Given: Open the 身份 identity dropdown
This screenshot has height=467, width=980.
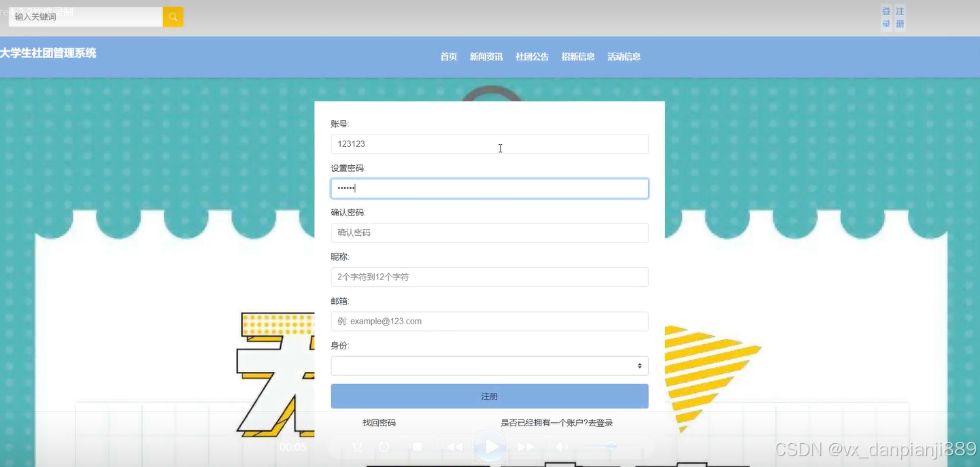Looking at the screenshot, I should coord(490,366).
